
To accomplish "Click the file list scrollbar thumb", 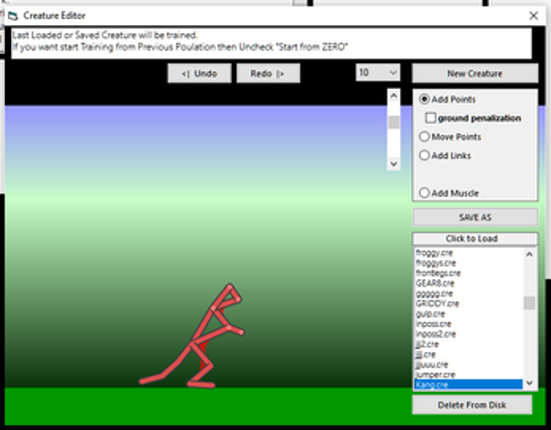I will pyautogui.click(x=529, y=303).
